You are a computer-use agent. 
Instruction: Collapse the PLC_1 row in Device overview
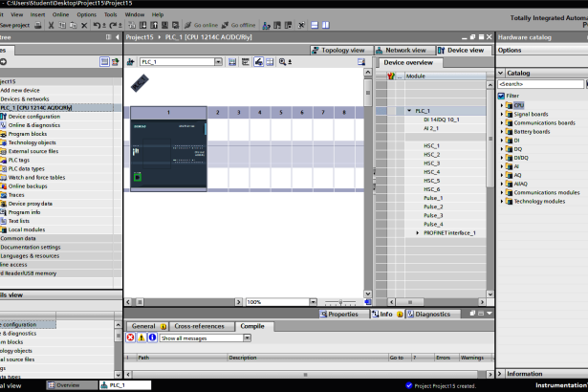[409, 111]
